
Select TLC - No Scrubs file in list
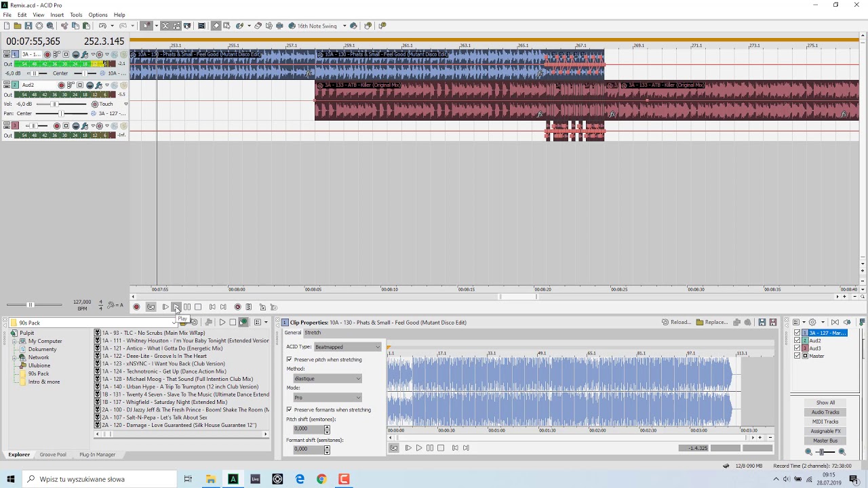click(x=153, y=333)
